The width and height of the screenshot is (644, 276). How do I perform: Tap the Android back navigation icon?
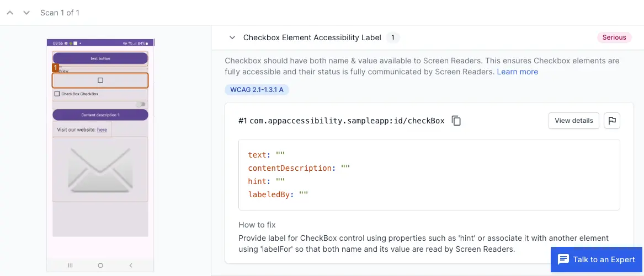pos(131,266)
